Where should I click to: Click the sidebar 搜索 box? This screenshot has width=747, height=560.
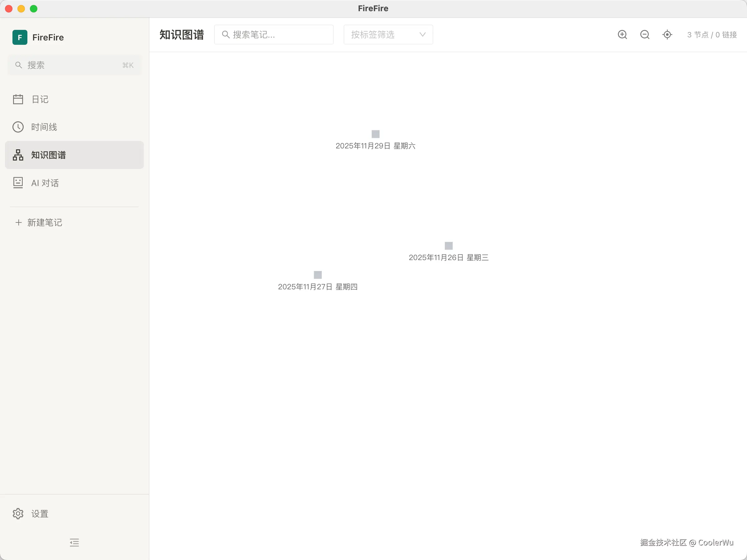tap(74, 65)
